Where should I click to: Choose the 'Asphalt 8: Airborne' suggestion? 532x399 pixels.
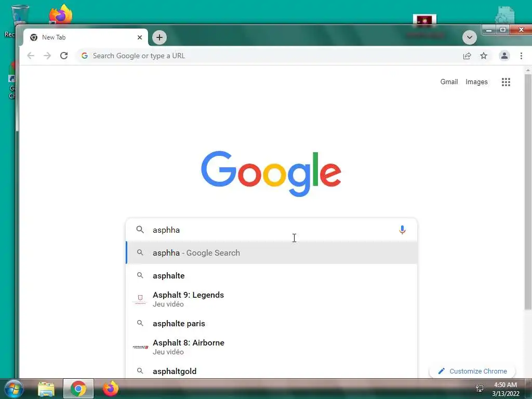271,347
